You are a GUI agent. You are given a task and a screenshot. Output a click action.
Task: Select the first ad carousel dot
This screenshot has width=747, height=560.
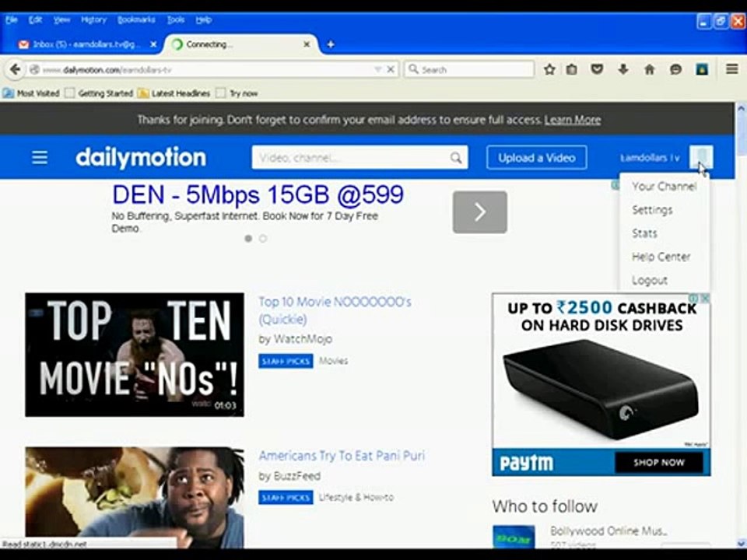click(x=248, y=239)
